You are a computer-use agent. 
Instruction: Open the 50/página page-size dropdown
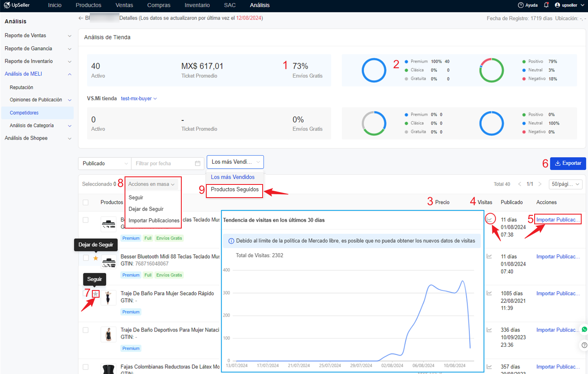point(566,184)
